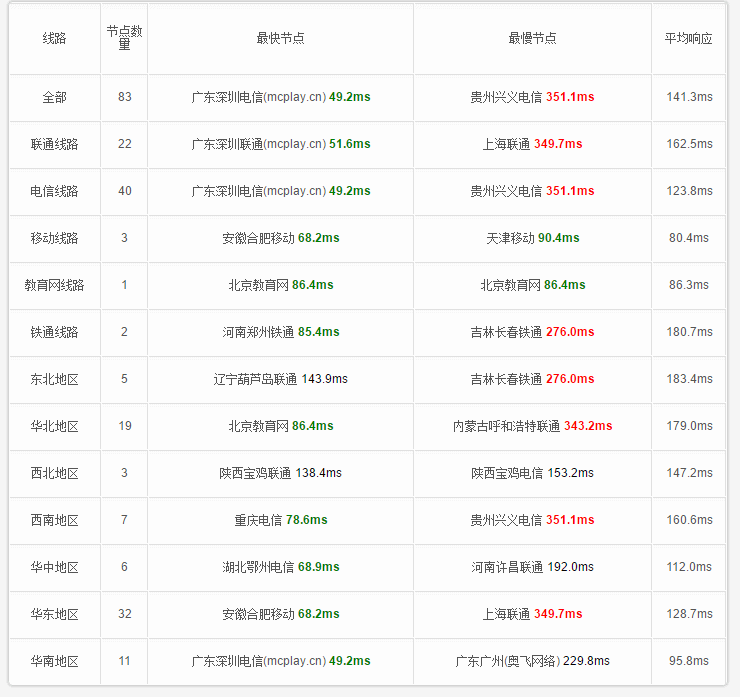Select the 联通线路 row label
The width and height of the screenshot is (740, 697).
coord(54,144)
